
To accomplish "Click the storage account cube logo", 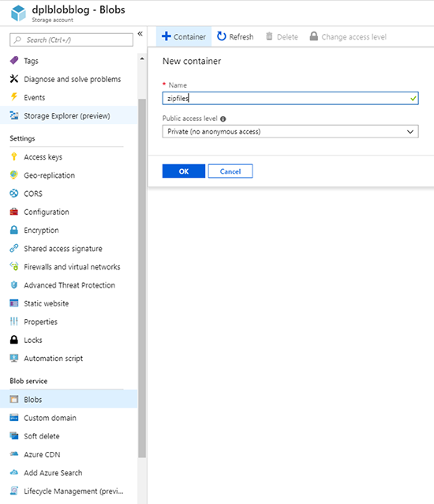I will pos(18,13).
